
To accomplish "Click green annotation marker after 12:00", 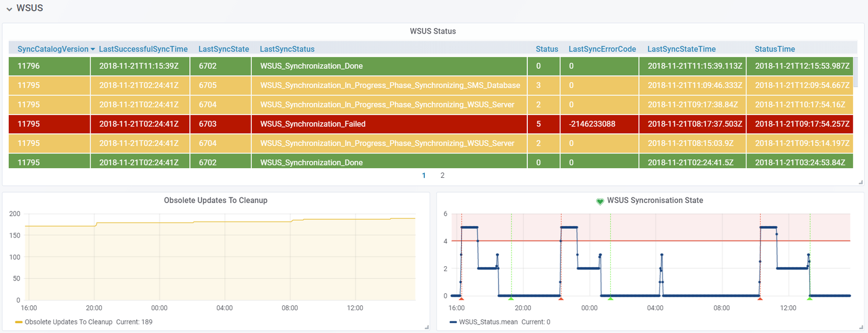I will (810, 298).
